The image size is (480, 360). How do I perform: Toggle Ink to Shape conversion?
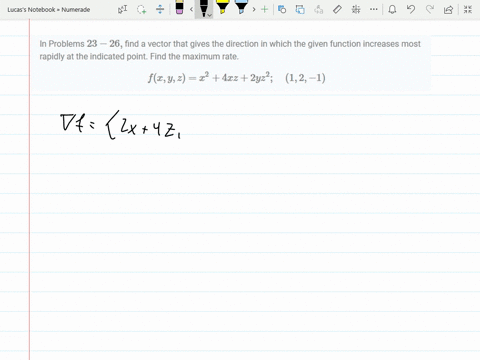pyautogui.click(x=300, y=9)
